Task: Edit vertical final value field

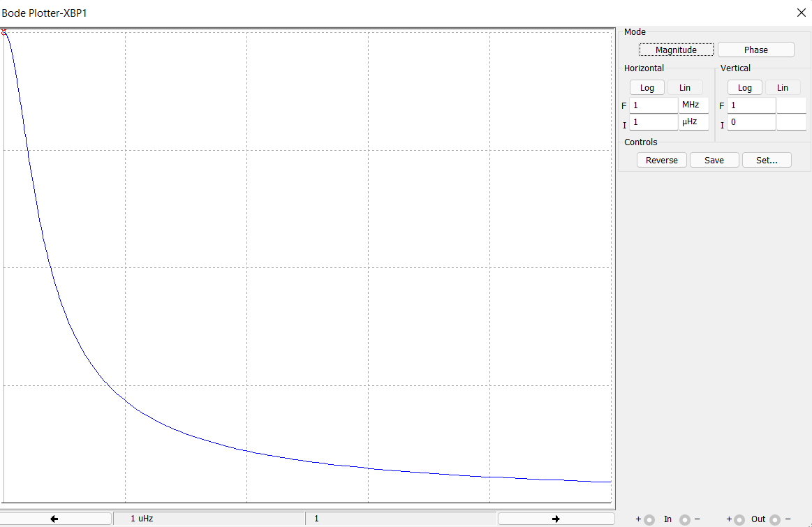Action: (751, 105)
